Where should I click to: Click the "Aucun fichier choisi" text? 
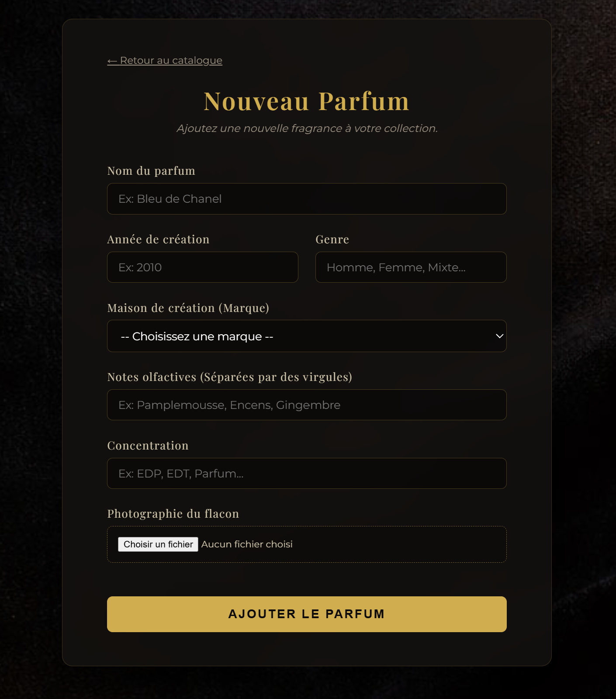click(247, 544)
